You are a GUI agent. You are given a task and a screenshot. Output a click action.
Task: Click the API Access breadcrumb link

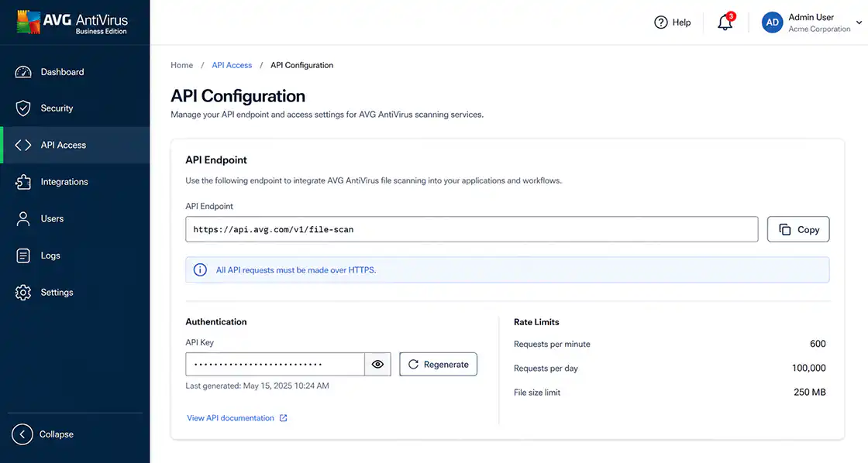tap(232, 65)
